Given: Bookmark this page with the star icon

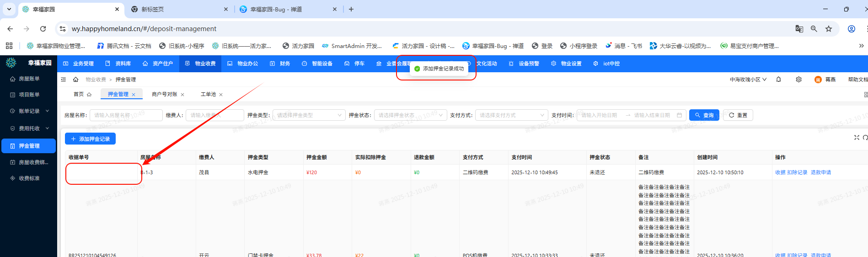Looking at the screenshot, I should pyautogui.click(x=828, y=29).
